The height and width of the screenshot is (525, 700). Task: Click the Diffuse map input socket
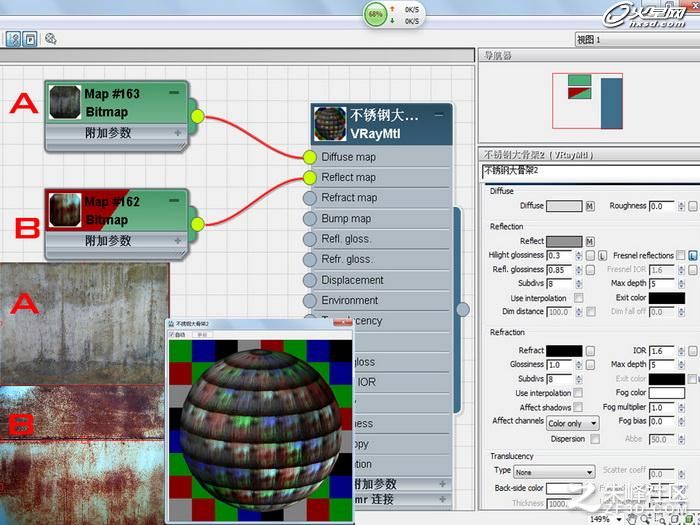click(x=309, y=157)
